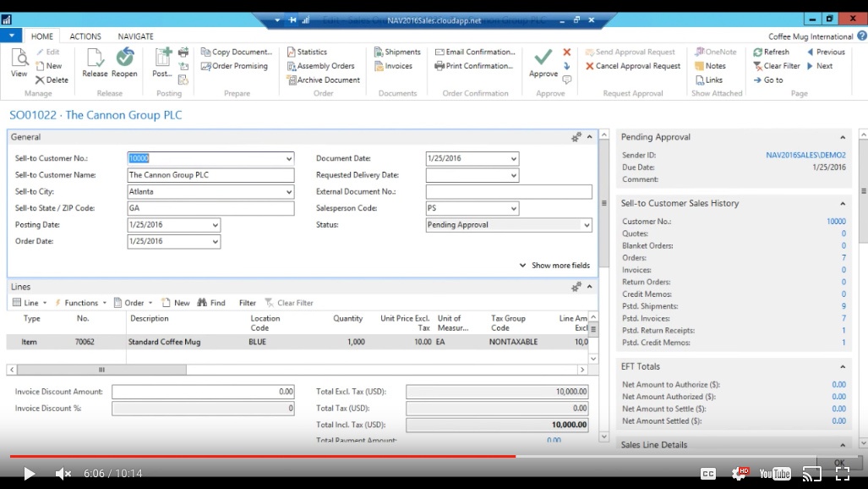Open Assembly Orders

click(x=320, y=66)
